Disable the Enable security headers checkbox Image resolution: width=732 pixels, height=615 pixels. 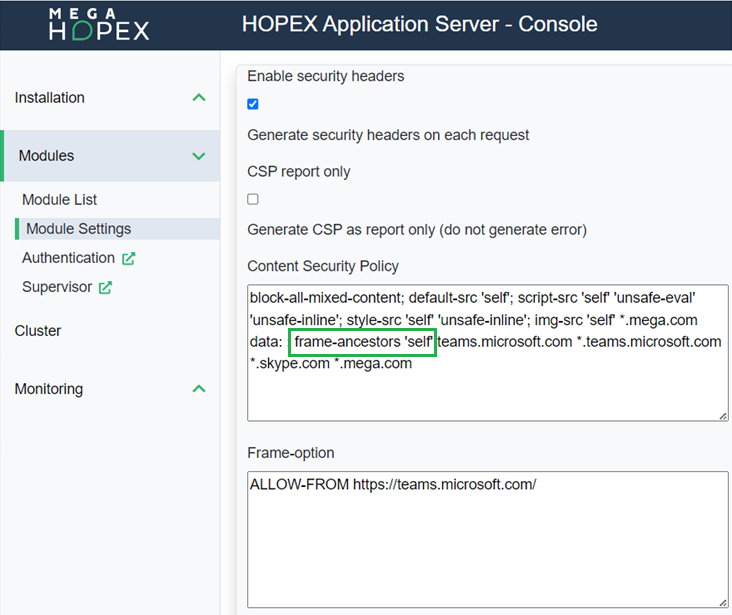[x=253, y=104]
